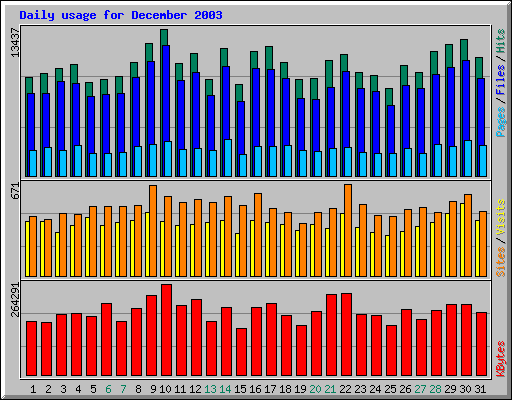Screen dimensions: 512x400
Task: Click day label 5 on x-axis
Action: tap(93, 389)
